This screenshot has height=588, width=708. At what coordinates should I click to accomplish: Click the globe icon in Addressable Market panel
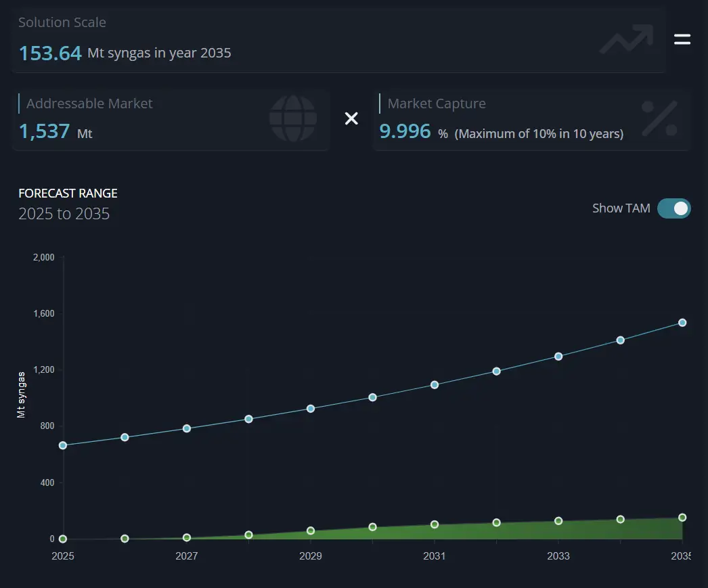point(292,118)
